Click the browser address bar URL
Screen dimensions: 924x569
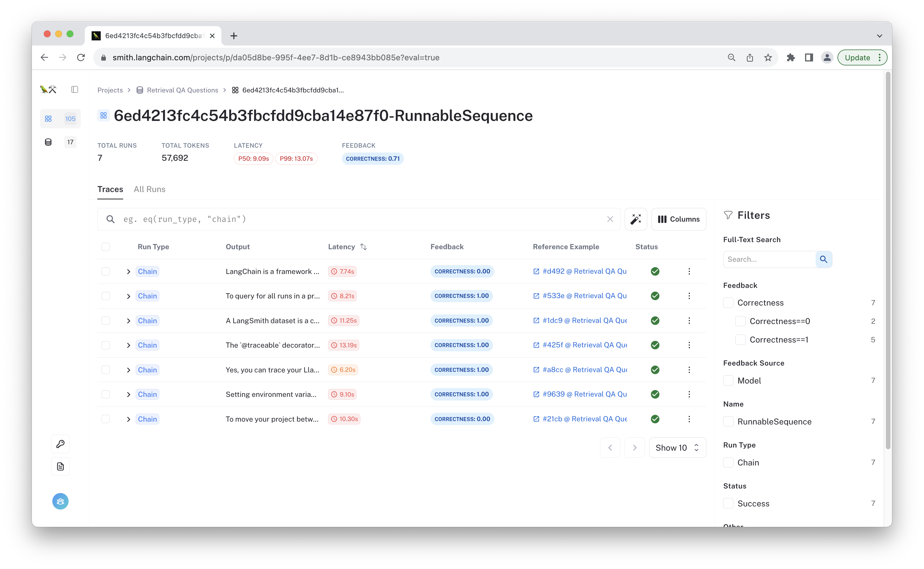click(276, 57)
